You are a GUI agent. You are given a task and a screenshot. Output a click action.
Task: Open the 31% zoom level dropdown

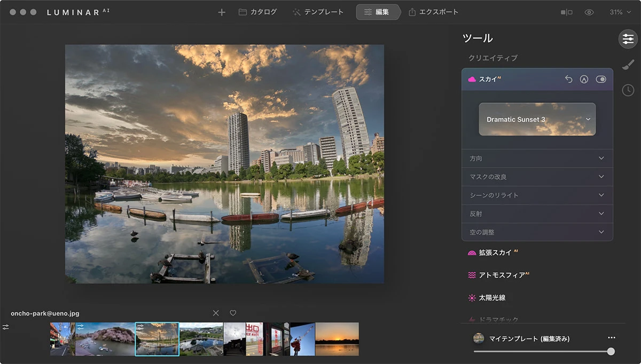[x=620, y=12]
